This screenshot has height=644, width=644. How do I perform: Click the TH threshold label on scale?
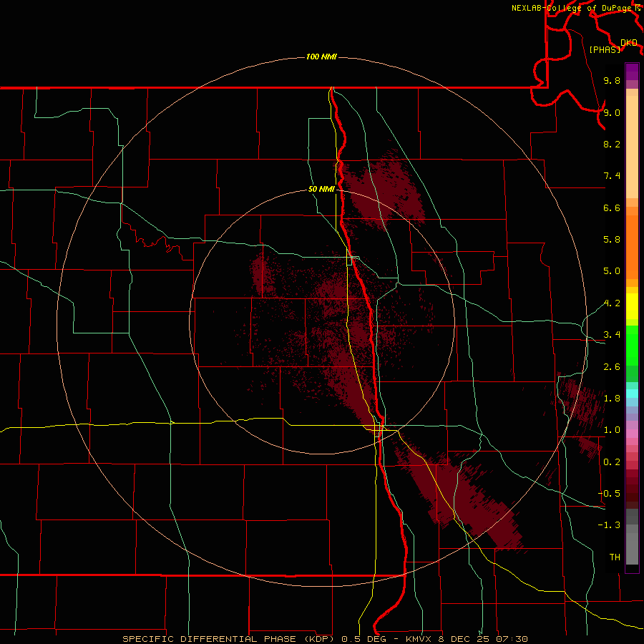point(615,557)
